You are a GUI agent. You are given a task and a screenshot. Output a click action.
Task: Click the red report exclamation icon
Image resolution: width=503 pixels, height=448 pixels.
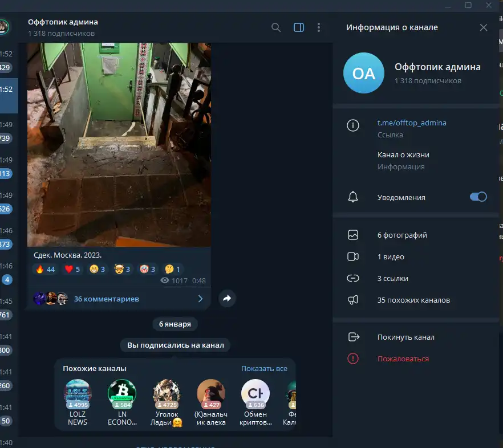click(x=353, y=359)
